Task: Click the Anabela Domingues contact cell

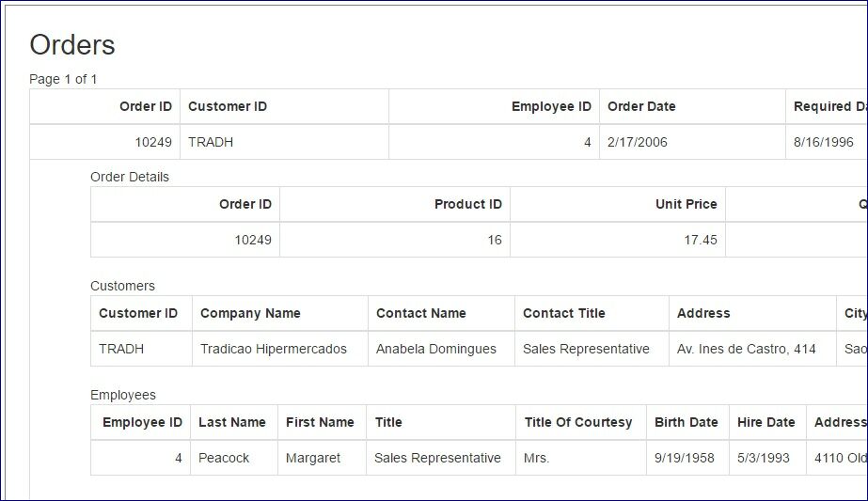Action: (x=435, y=349)
